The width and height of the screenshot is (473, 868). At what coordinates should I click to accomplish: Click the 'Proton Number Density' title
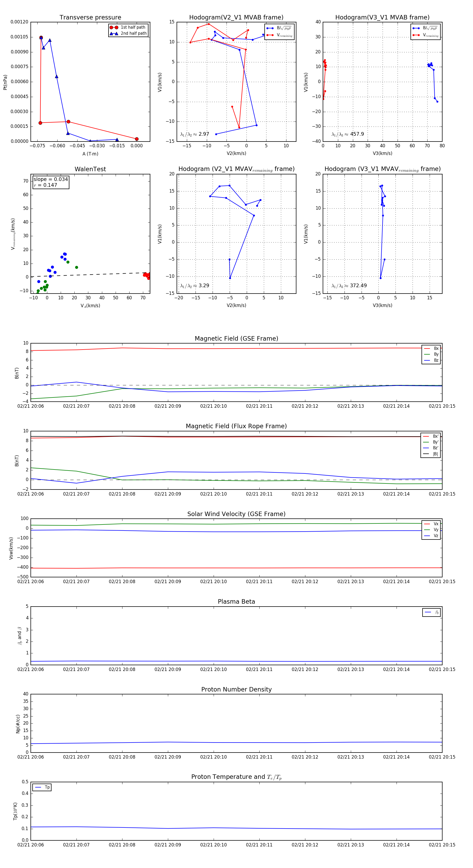[x=236, y=689]
